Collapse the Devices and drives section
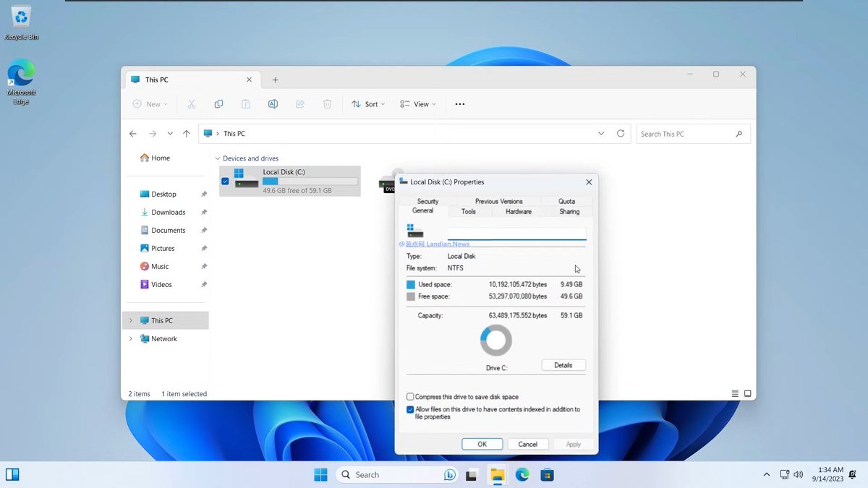Screen dimensions: 868x488 coord(217,158)
